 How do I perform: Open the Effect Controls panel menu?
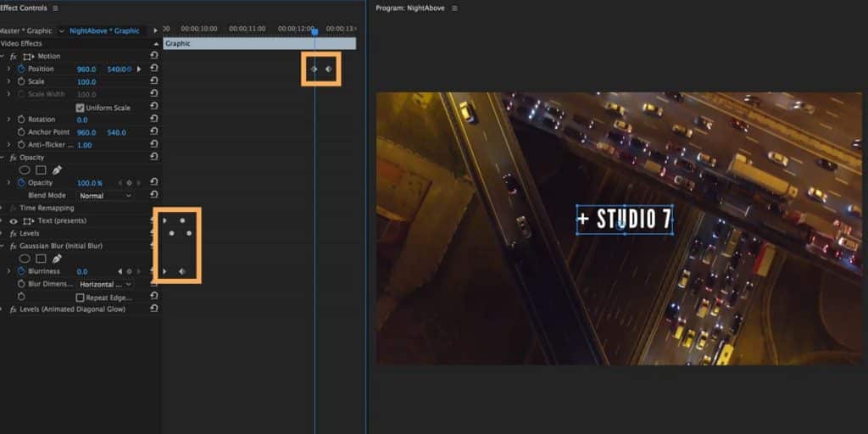point(55,8)
